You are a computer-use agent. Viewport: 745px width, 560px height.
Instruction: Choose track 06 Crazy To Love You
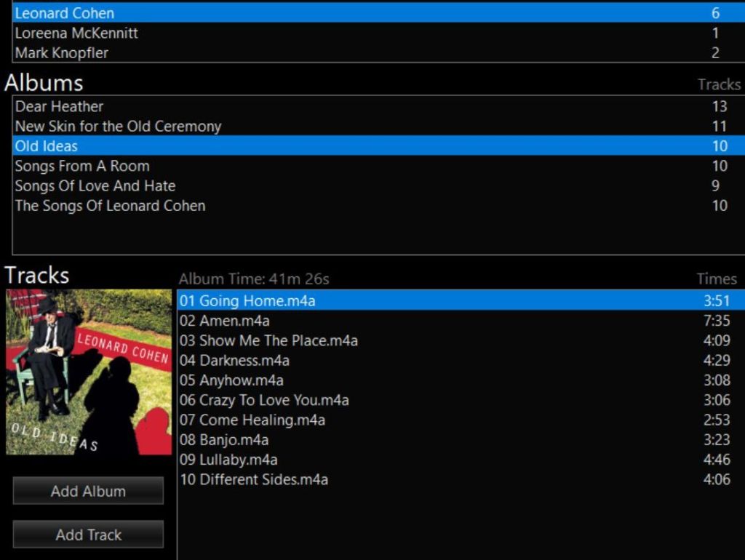[264, 400]
